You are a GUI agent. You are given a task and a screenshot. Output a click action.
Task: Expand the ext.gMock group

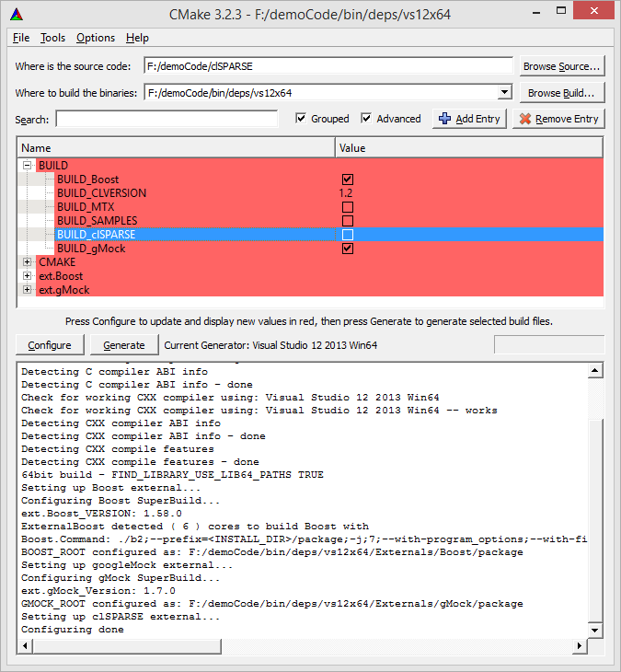27,290
